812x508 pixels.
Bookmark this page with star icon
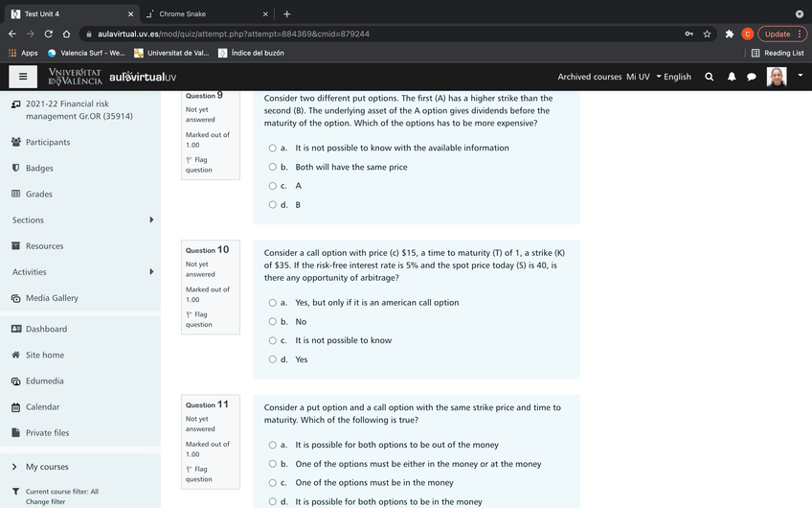pyautogui.click(x=707, y=34)
